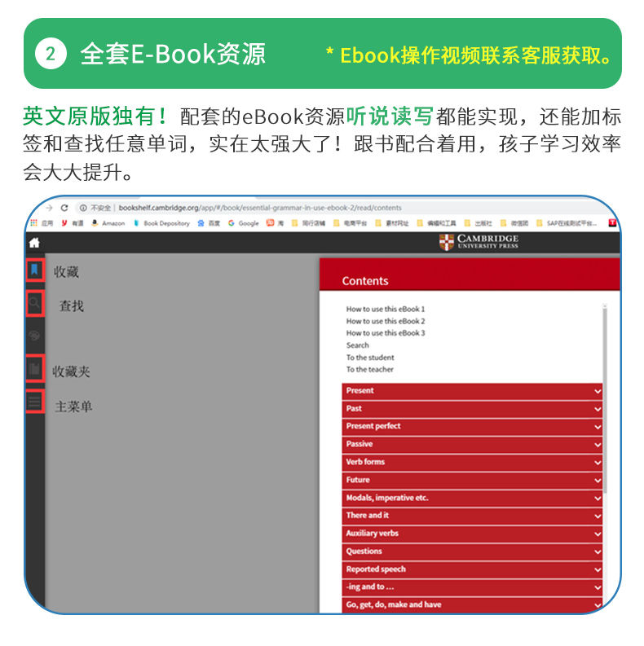Select the Go, get, do, make and have row
This screenshot has height=646, width=644.
point(472,604)
